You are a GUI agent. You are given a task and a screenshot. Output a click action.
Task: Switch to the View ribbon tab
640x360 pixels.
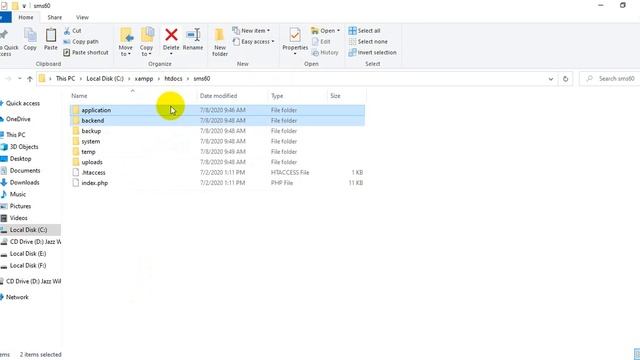pos(82,18)
